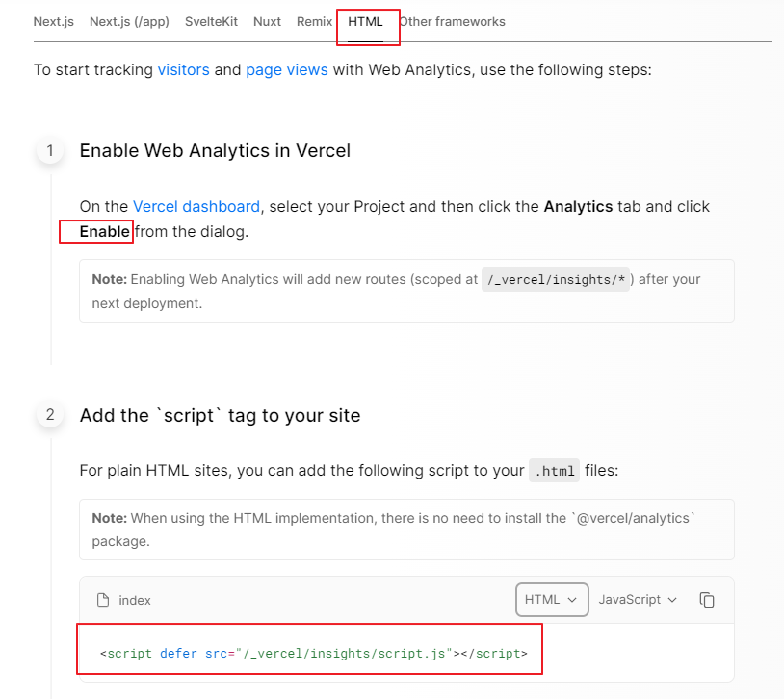Switch to the Nuxt tab

coord(267,21)
